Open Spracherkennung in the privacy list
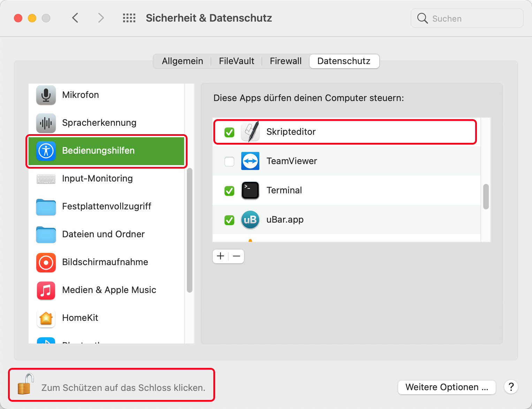The height and width of the screenshot is (409, 532). (x=99, y=123)
